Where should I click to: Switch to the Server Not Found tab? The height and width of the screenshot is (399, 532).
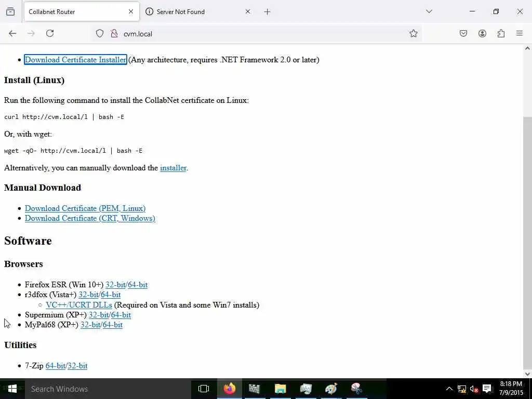[x=198, y=12]
